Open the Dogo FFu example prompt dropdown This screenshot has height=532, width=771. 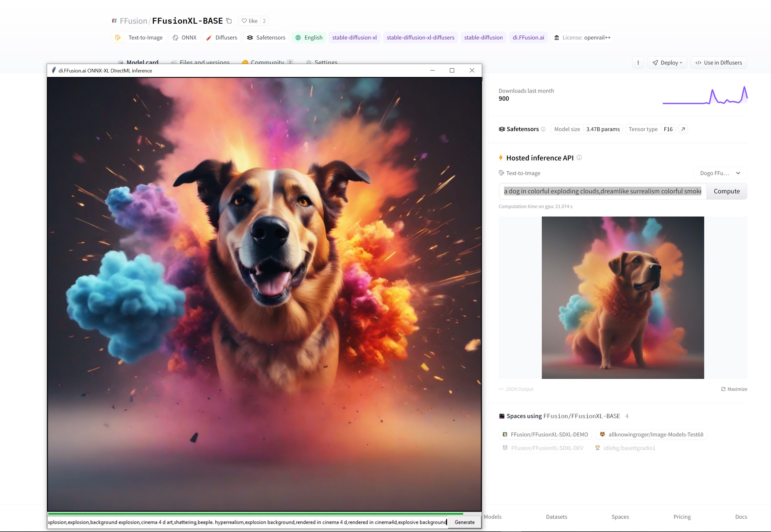pos(720,173)
